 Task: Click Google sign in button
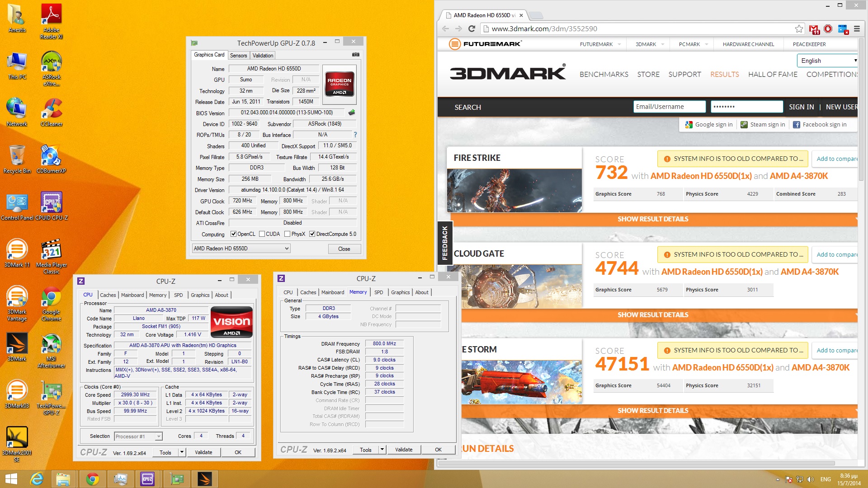(709, 125)
